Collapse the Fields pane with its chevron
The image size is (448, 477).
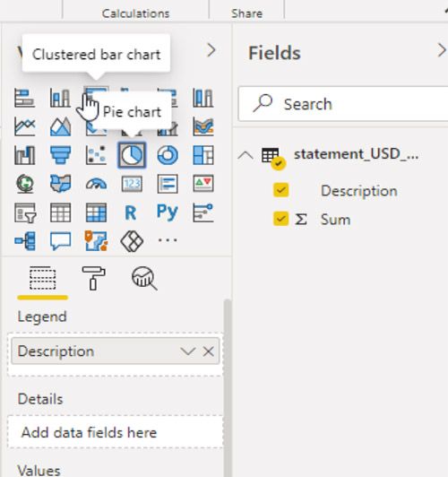pyautogui.click(x=442, y=50)
